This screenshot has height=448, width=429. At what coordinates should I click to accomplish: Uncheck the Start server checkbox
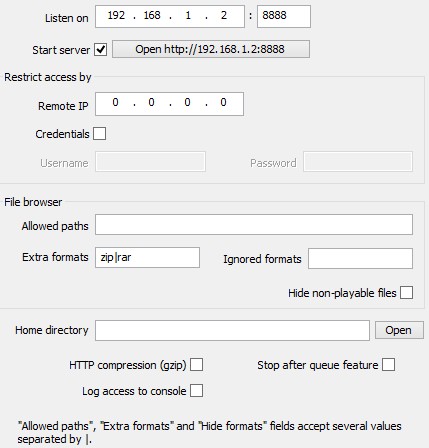coord(100,50)
